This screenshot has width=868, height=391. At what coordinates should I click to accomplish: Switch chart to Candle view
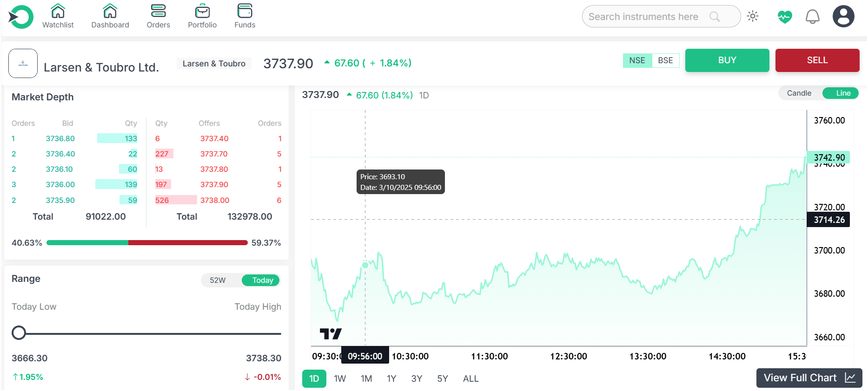point(799,93)
